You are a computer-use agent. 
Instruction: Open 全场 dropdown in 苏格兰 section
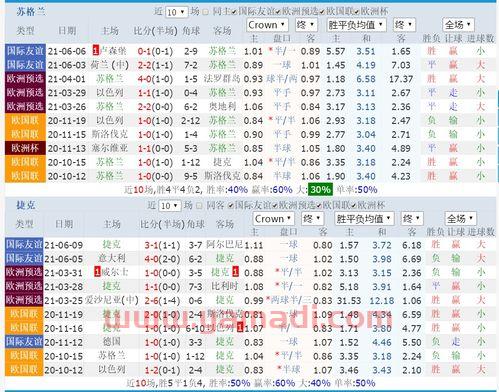458,25
